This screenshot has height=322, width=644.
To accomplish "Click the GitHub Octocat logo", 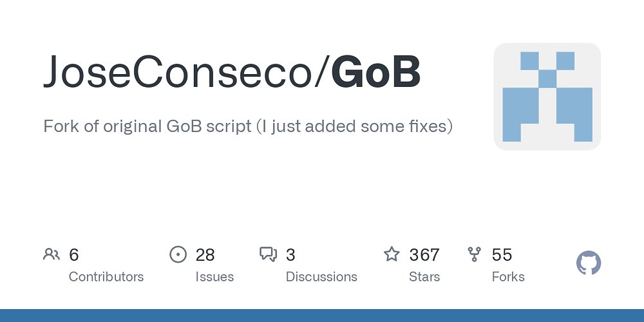I will pos(589,263).
